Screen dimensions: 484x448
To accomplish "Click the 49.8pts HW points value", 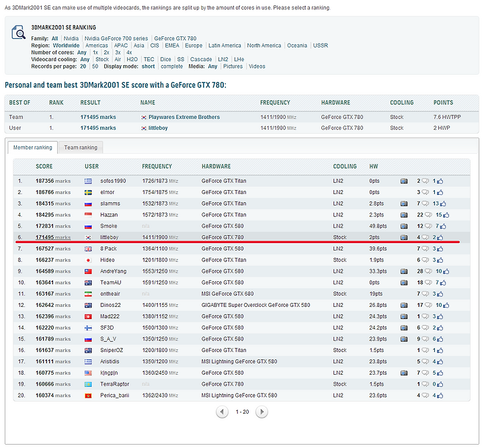I will coord(378,226).
